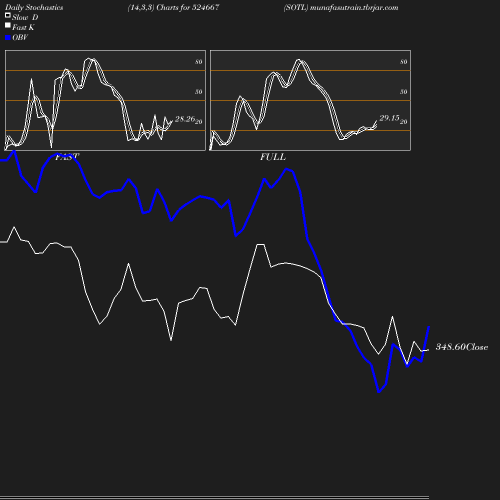The height and width of the screenshot is (500, 500).
Task: Click the 'FAST' chart caption
Action: (x=67, y=157)
